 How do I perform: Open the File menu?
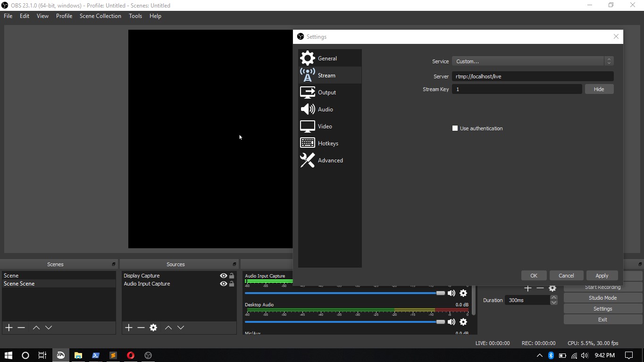pyautogui.click(x=8, y=16)
